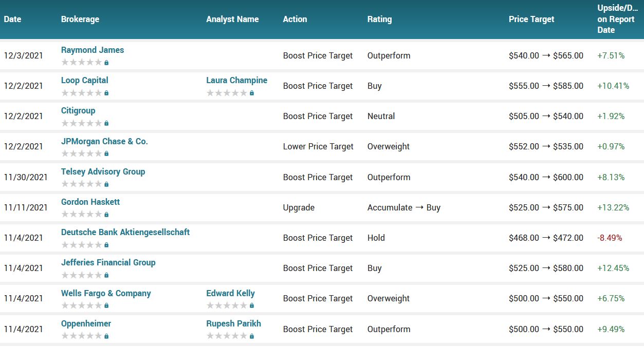Click price target $552.00 → $535.00
Image resolution: width=644 pixels, height=347 pixels.
pos(546,146)
